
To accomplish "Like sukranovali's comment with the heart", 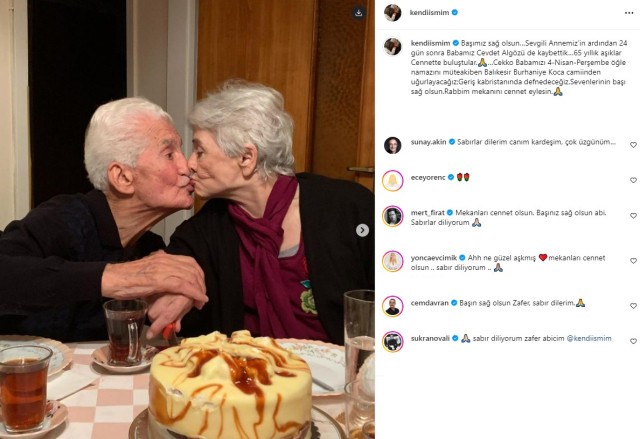I will click(633, 341).
